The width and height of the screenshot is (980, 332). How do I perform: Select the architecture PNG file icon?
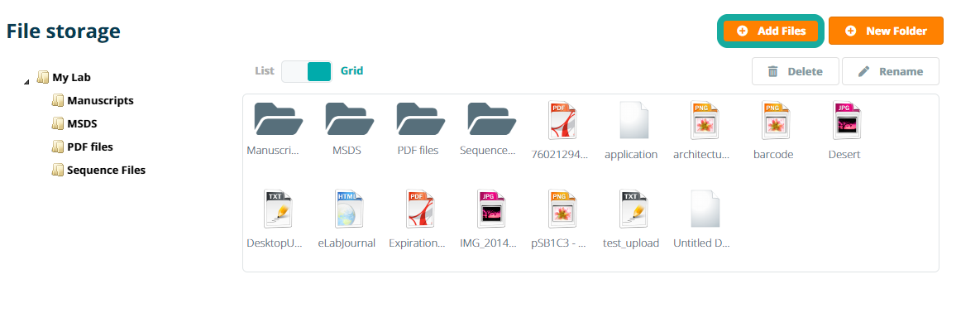click(x=702, y=121)
